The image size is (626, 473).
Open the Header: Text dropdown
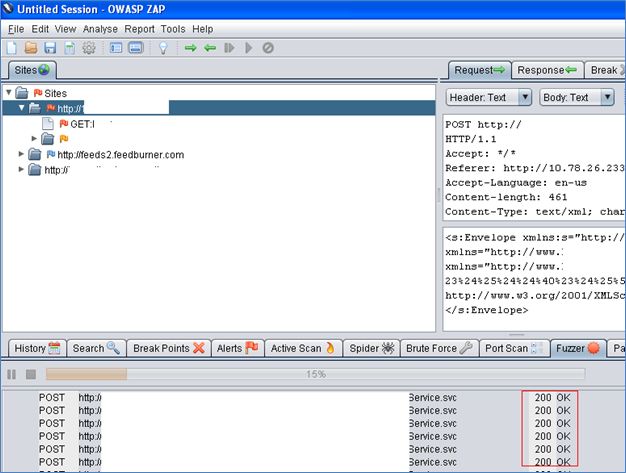tap(488, 97)
